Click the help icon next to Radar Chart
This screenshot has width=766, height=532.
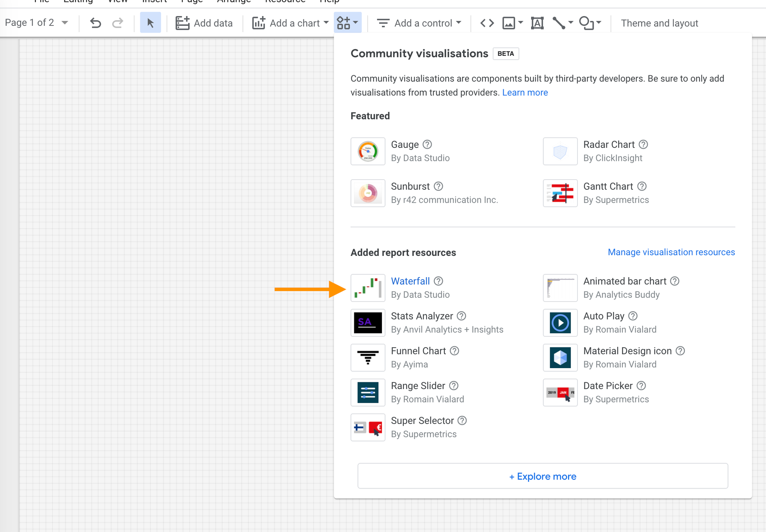coord(643,144)
